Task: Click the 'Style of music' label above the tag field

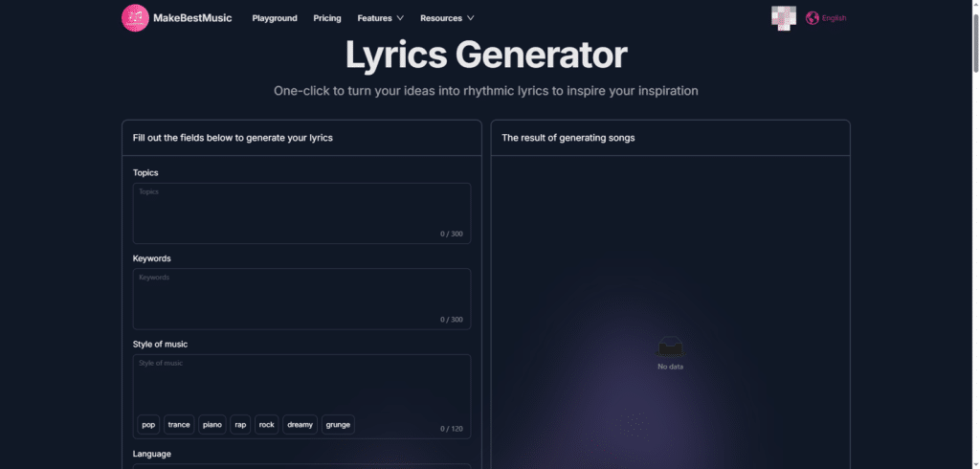Action: click(x=160, y=344)
